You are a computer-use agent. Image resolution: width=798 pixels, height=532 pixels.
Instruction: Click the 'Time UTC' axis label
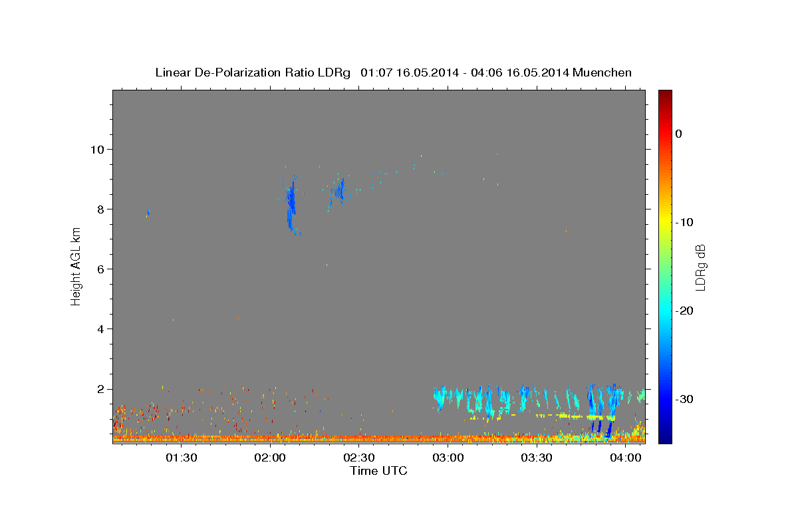tap(378, 471)
